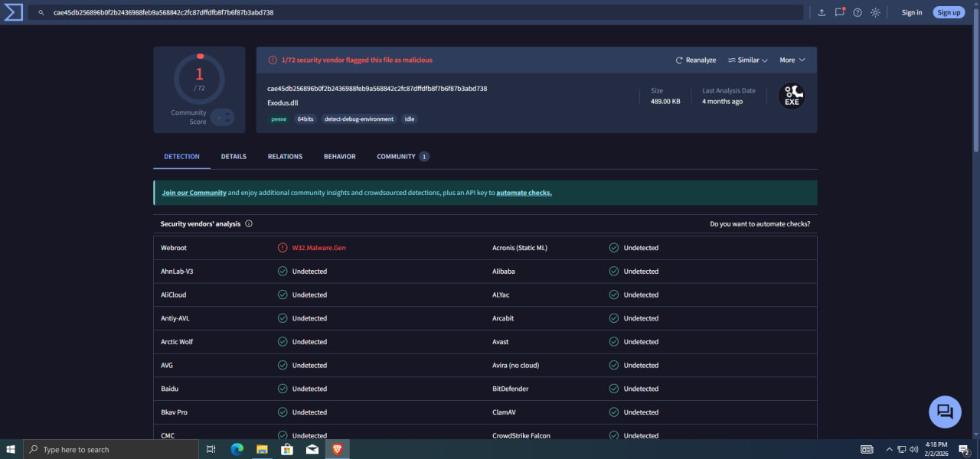Click the red alert icon in Webroot row

pos(283,248)
